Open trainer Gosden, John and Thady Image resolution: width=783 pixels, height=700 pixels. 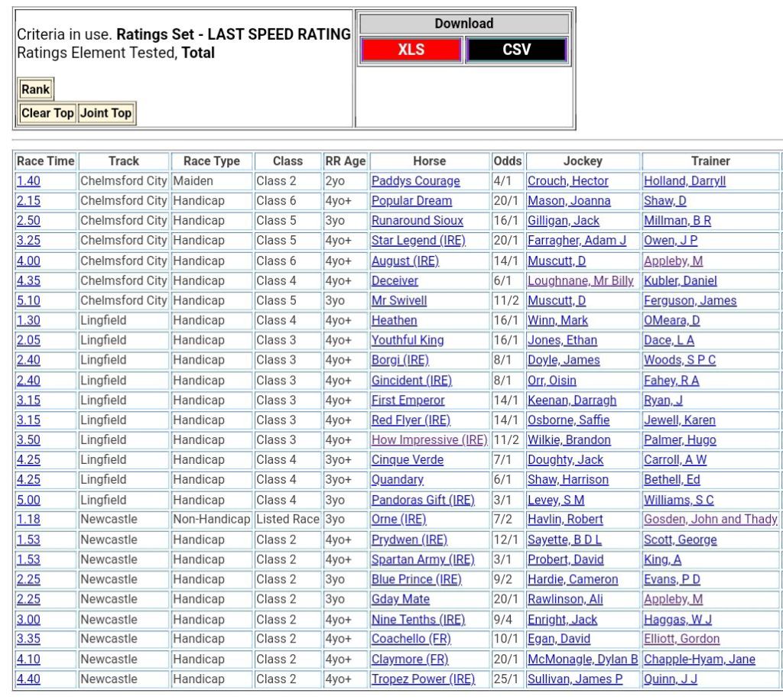pos(710,520)
